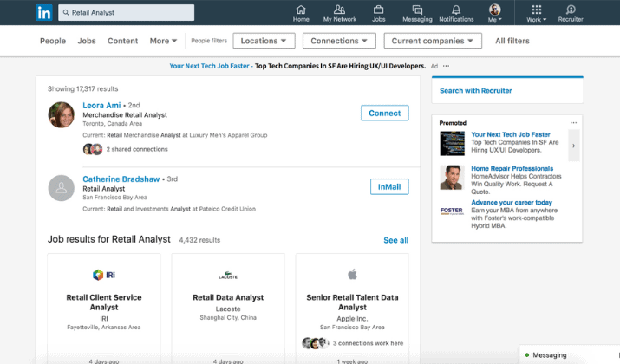Viewport: 620px width, 364px height.
Task: Click next arrow in Promoted panel
Action: point(574,146)
